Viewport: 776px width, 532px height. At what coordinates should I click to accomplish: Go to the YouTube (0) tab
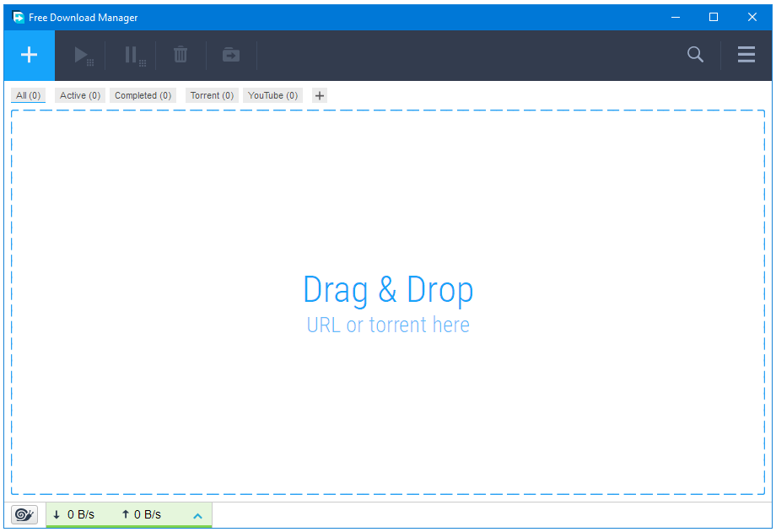click(x=272, y=95)
